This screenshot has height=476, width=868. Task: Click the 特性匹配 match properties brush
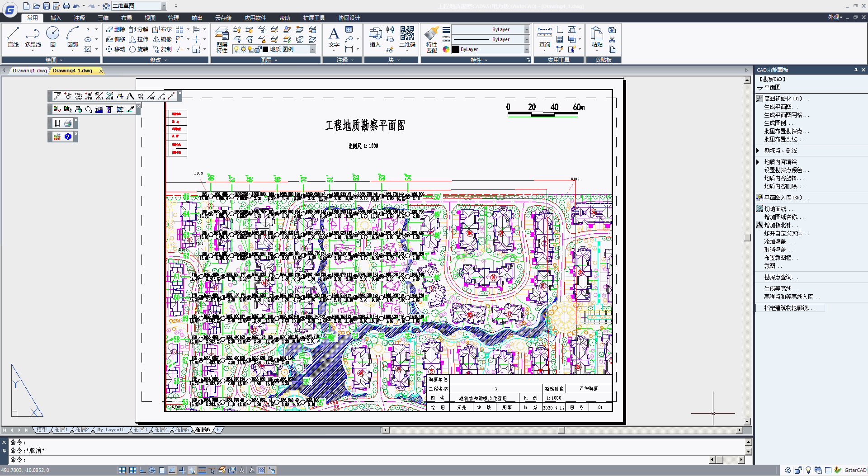tap(432, 39)
